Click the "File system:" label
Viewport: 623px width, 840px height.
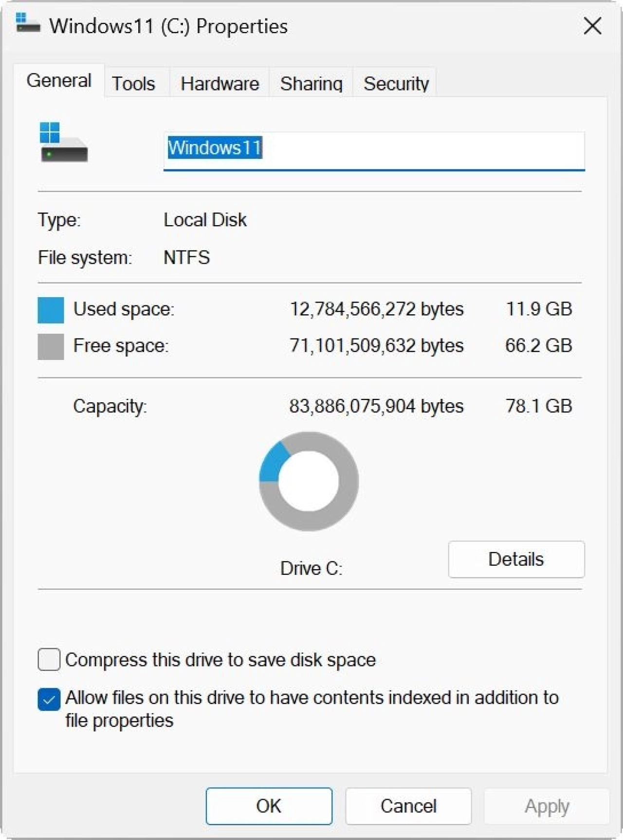tap(85, 257)
